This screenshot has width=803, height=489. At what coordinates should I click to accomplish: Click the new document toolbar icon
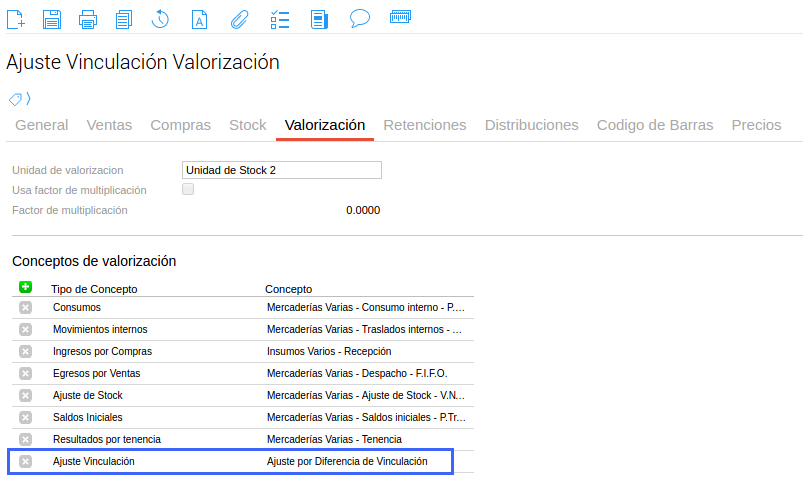[16, 19]
